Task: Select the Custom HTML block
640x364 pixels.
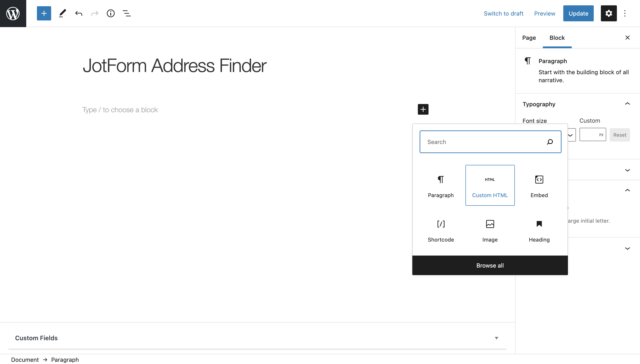Action: pos(490,185)
